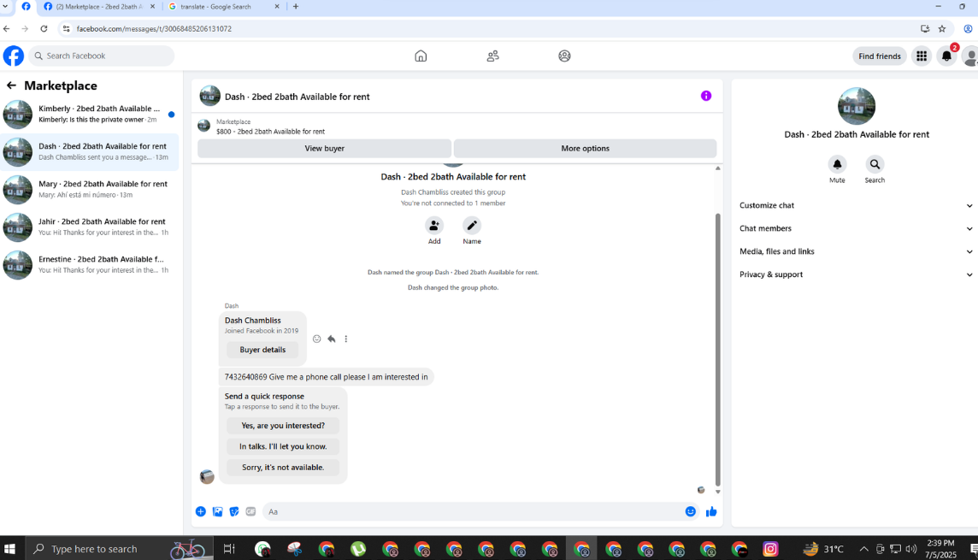Viewport: 978px width, 560px height.
Task: Switch to Marketplace 2bed 2bath browser tab
Action: [x=100, y=6]
